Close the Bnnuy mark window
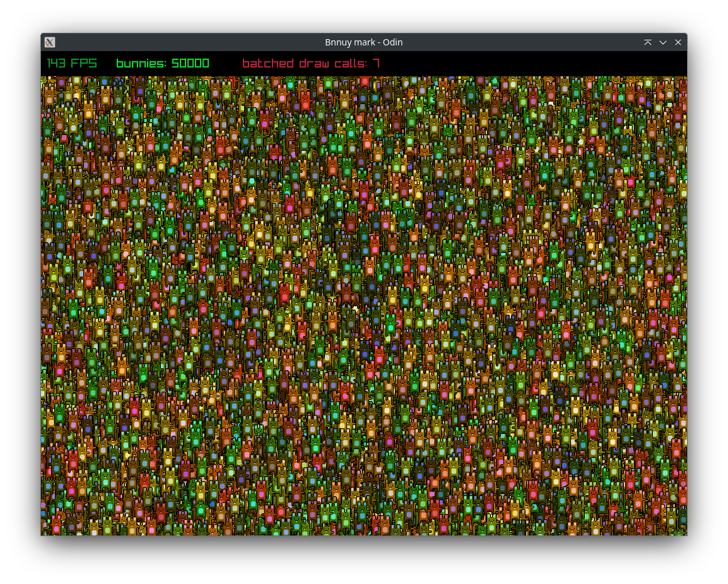 click(x=678, y=42)
